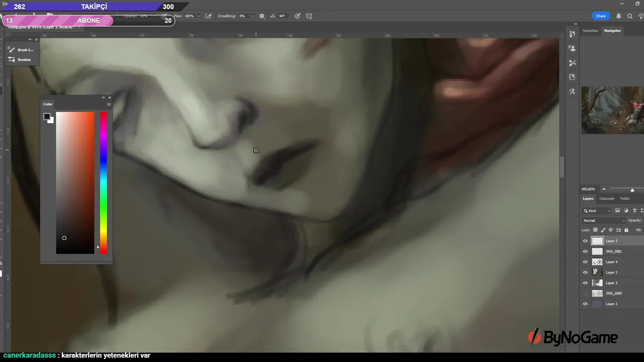Select the Layers tab
The width and height of the screenshot is (644, 362).
pyautogui.click(x=588, y=199)
